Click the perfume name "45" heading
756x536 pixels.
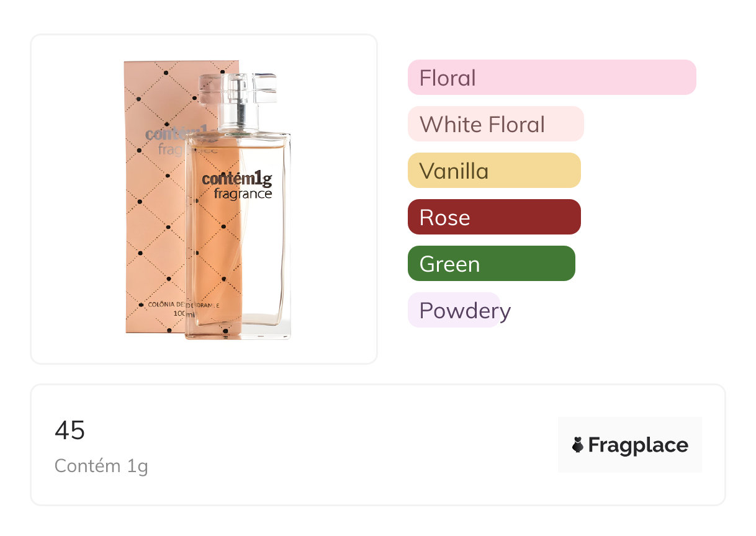70,430
